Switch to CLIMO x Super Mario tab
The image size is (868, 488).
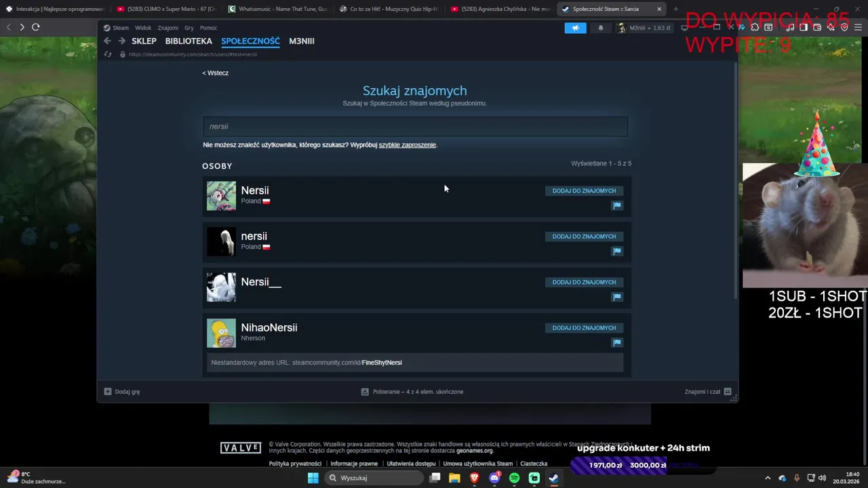tap(165, 9)
